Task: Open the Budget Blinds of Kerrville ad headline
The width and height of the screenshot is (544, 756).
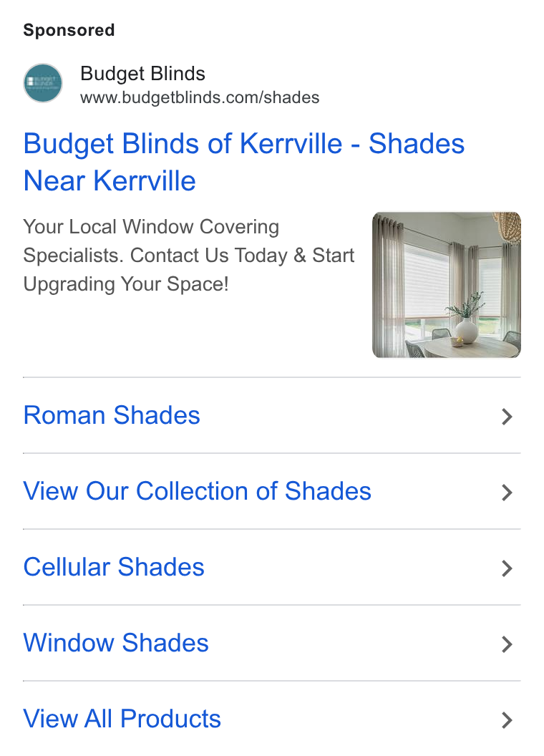Action: (x=244, y=162)
